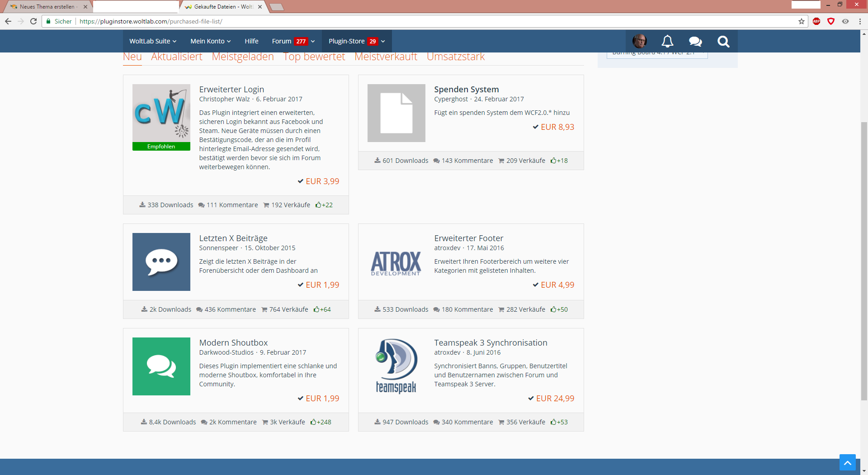Click the scroll-to-top arrow button
This screenshot has height=475, width=868.
847,462
